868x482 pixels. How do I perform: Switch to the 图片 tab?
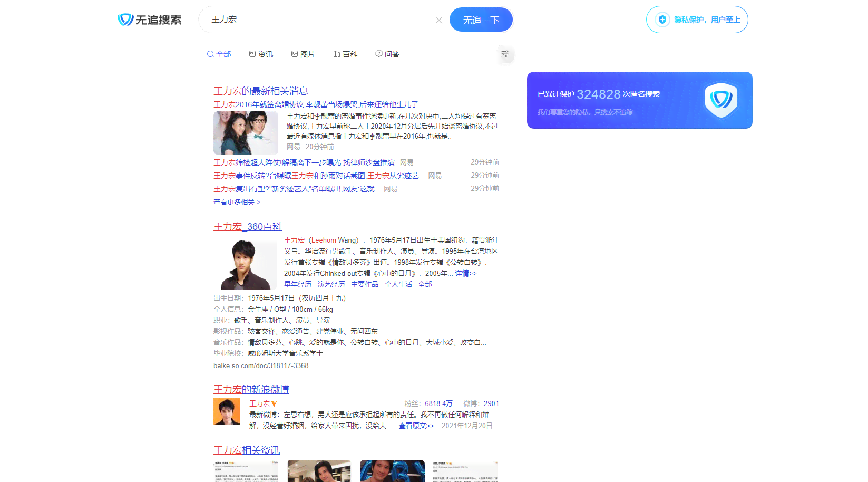pos(303,54)
